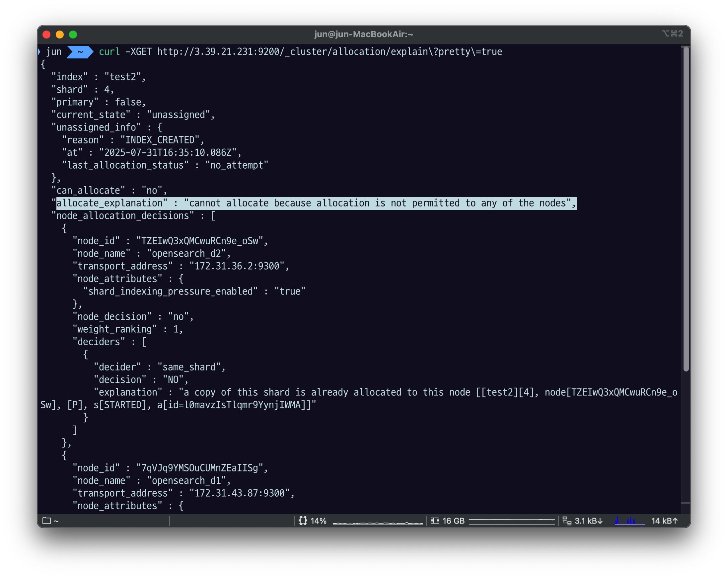Click the "unassigned_info" opening brace line
Screen dimensions: 728x577
point(107,127)
